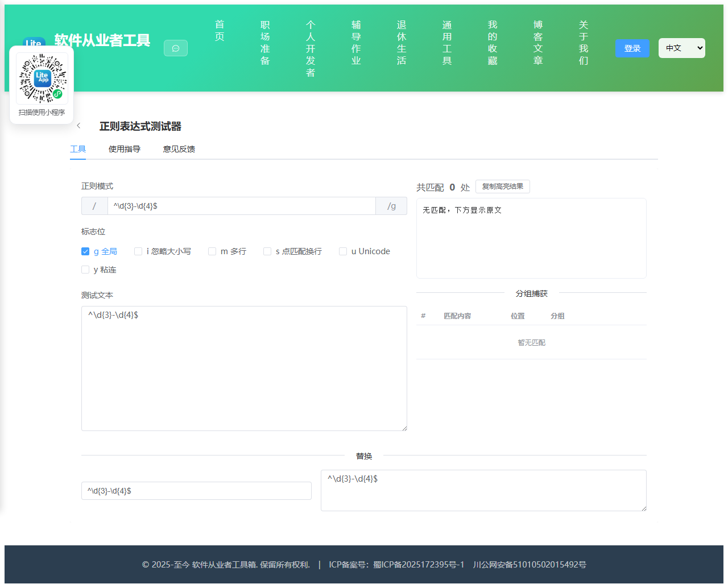Click the /g flags suffix in pattern field
This screenshot has width=728, height=588.
tap(391, 206)
